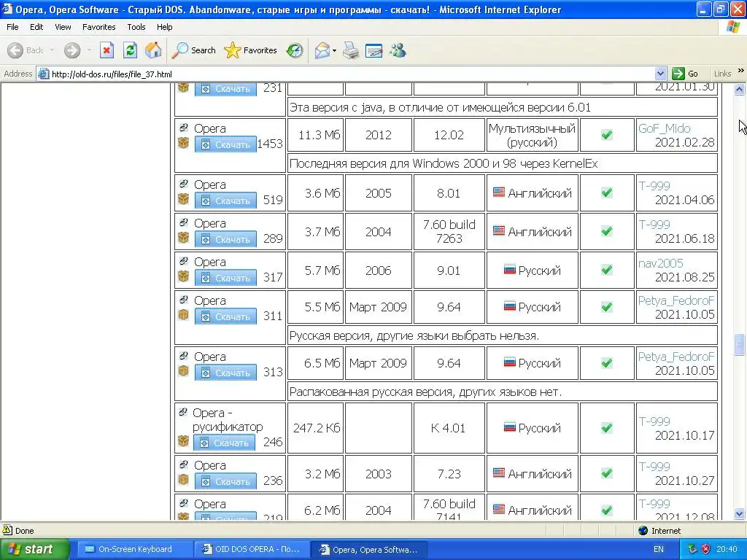Viewport: 747px width, 560px height.
Task: Click the Forward arrow button
Action: (x=72, y=50)
